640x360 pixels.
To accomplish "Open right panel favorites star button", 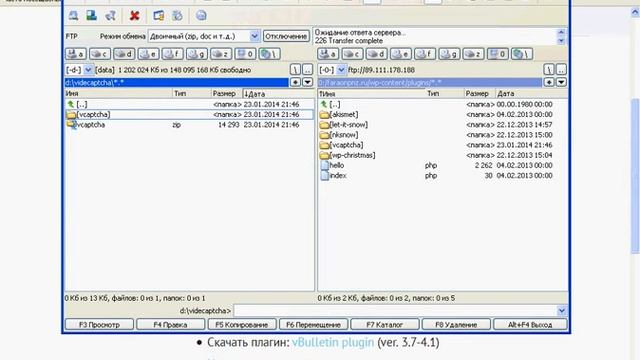I will (x=549, y=82).
